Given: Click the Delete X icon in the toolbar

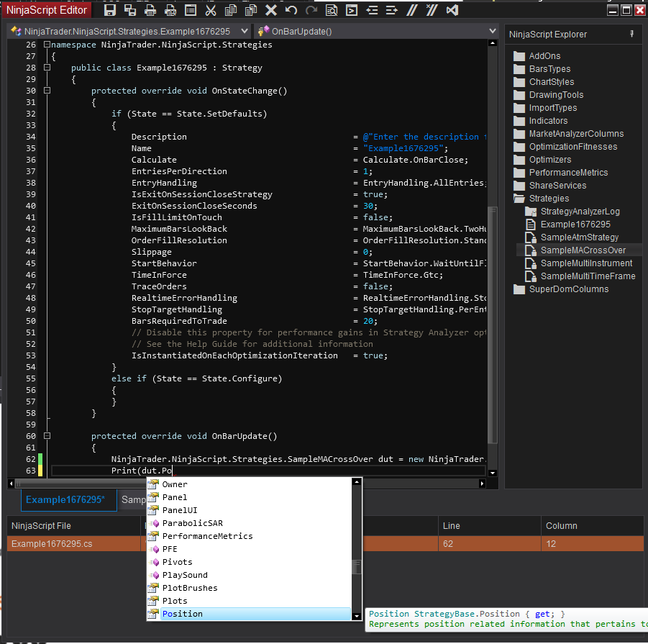Looking at the screenshot, I should tap(271, 10).
